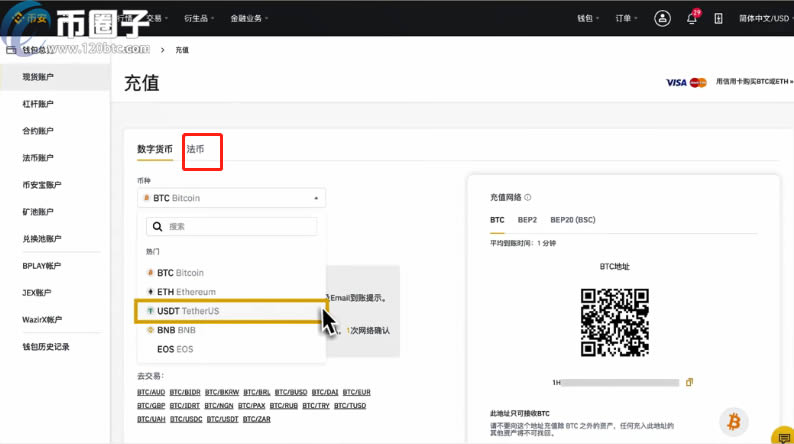Click the app download icon in header
794x444 pixels.
[x=718, y=18]
